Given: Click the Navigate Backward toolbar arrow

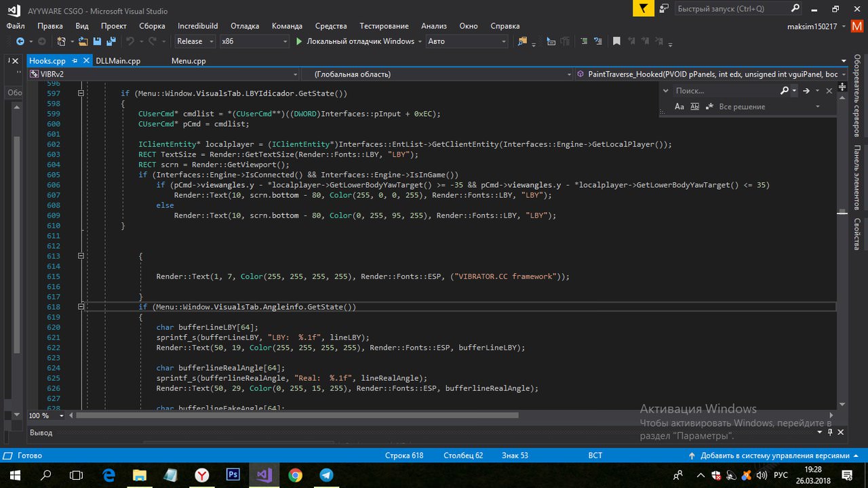Looking at the screenshot, I should (x=20, y=41).
